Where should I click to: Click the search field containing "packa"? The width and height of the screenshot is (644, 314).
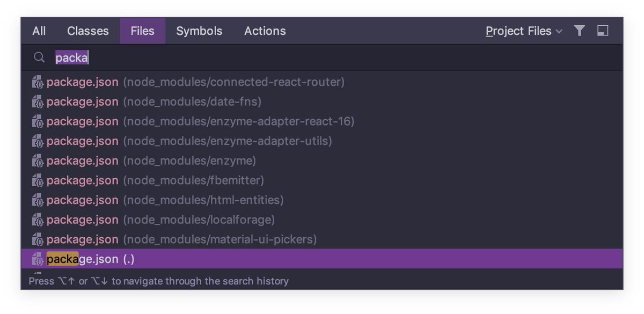click(x=322, y=58)
